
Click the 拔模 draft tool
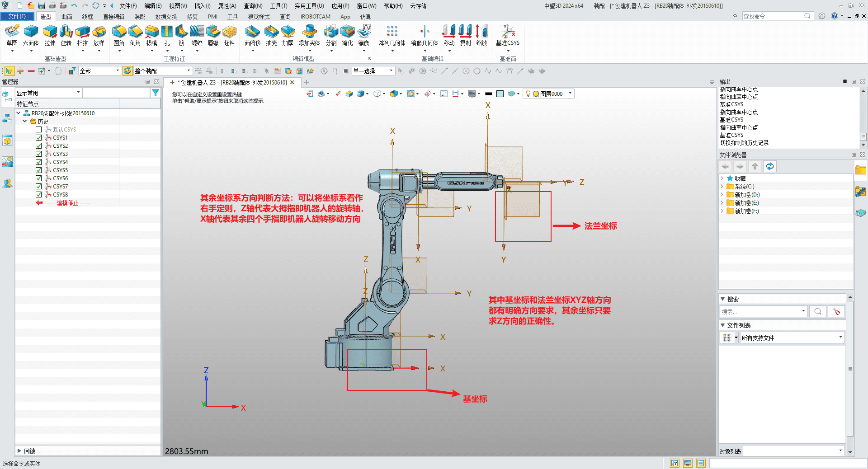(151, 35)
